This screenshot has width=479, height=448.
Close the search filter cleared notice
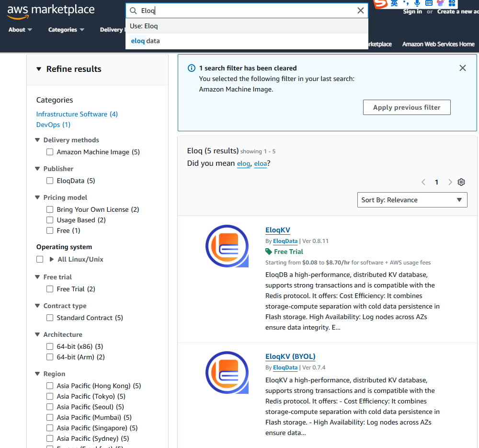(x=463, y=68)
